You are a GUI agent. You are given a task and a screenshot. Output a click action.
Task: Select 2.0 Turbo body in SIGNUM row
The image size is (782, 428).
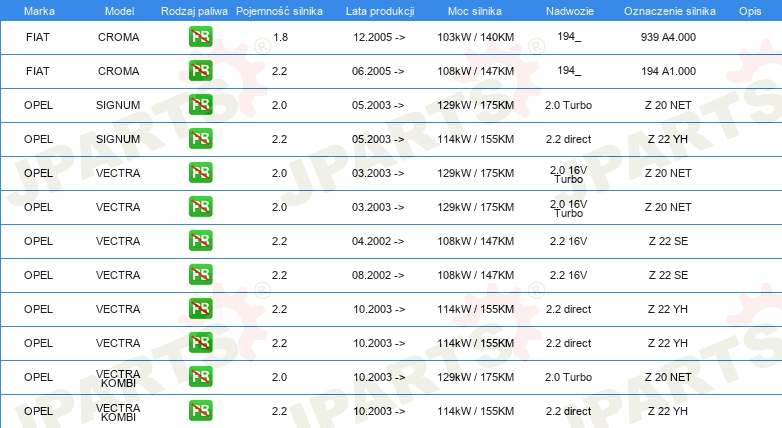tap(569, 105)
